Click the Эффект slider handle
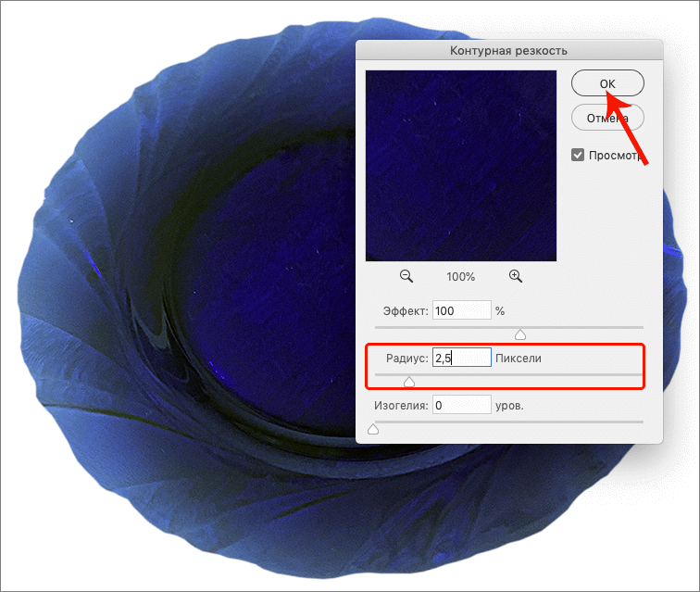The height and width of the screenshot is (592, 700). click(x=519, y=334)
